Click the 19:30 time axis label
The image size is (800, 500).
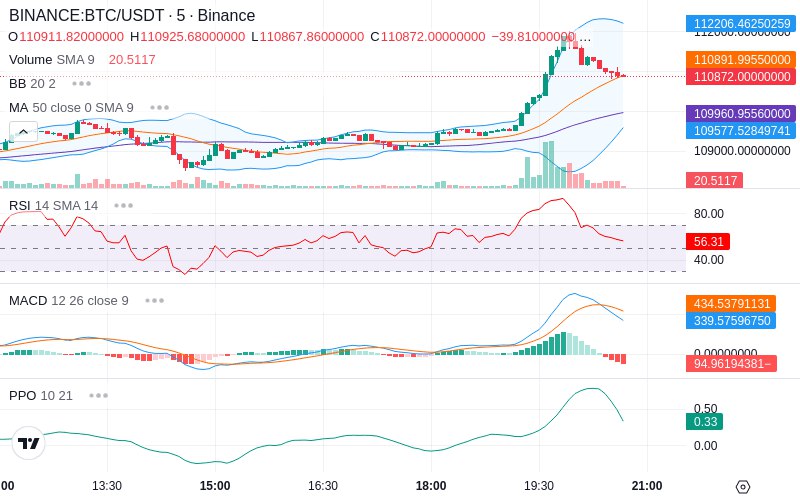[539, 486]
